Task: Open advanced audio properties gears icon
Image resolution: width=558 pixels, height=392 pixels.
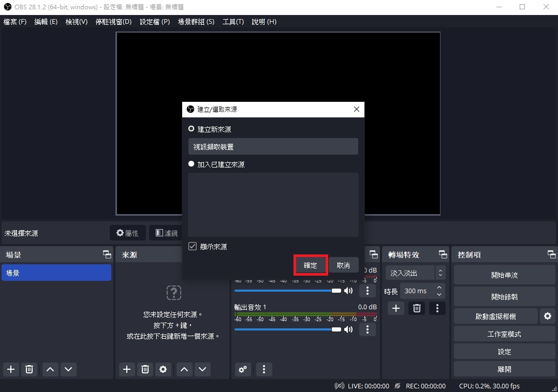Action: click(x=243, y=369)
